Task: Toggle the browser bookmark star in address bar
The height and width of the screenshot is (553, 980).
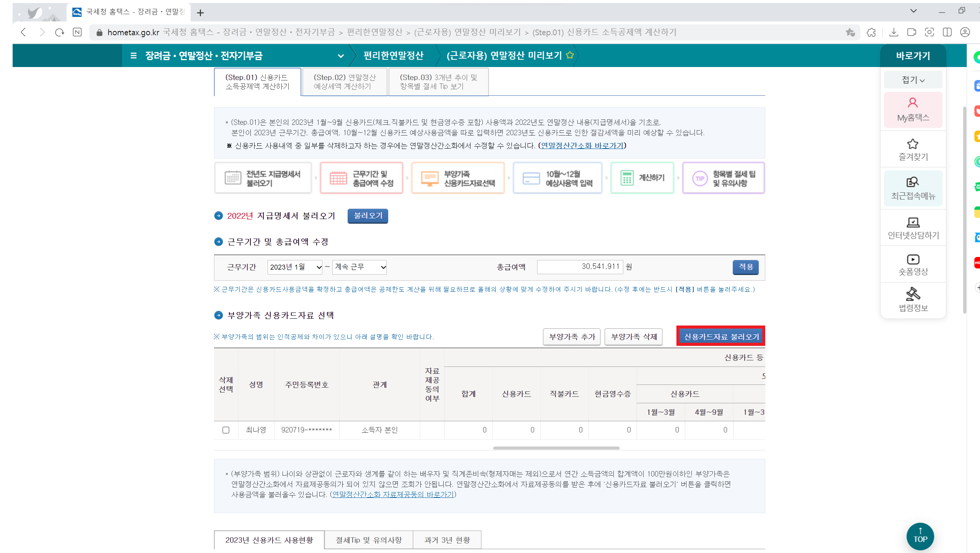Action: pyautogui.click(x=851, y=32)
